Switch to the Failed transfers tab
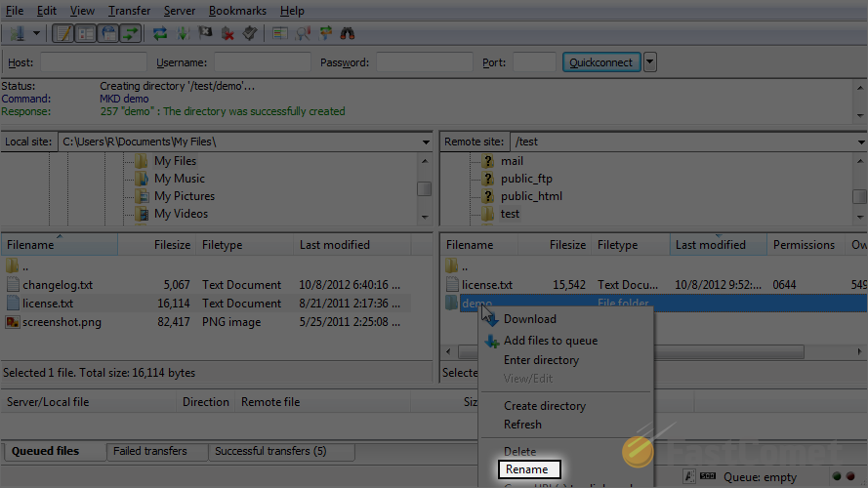868x488 pixels. pos(149,451)
